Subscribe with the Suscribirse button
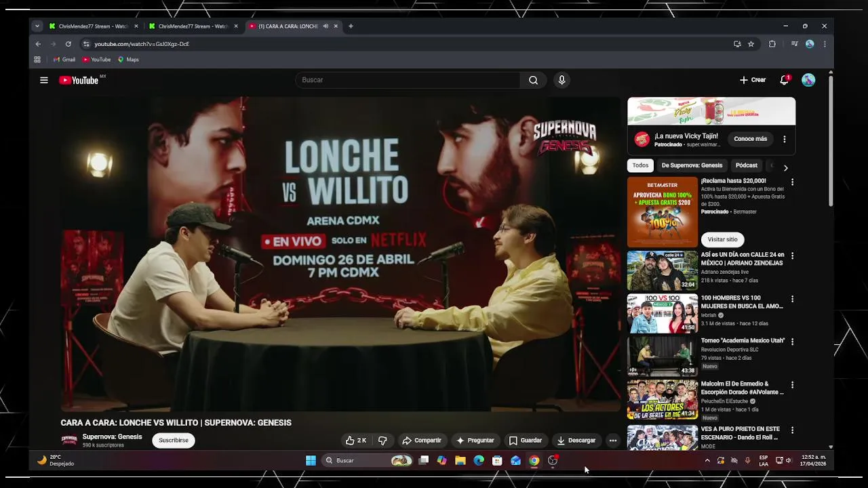The image size is (868, 488). pos(174,441)
